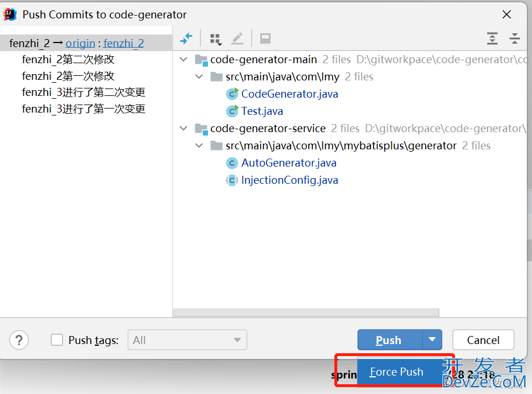Open the Group By toolbar icon

tap(215, 39)
